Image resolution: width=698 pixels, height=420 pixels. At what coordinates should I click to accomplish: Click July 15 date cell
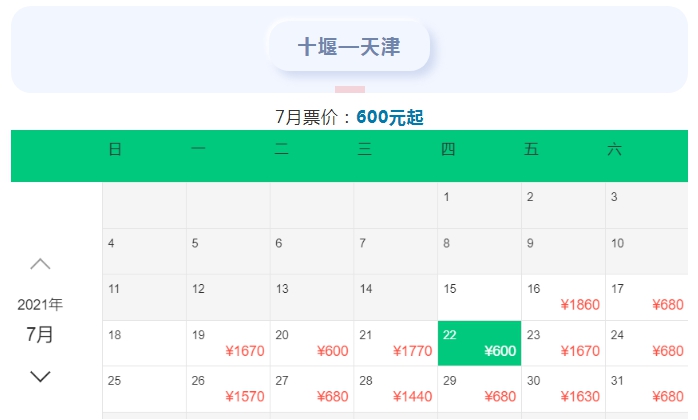(479, 297)
